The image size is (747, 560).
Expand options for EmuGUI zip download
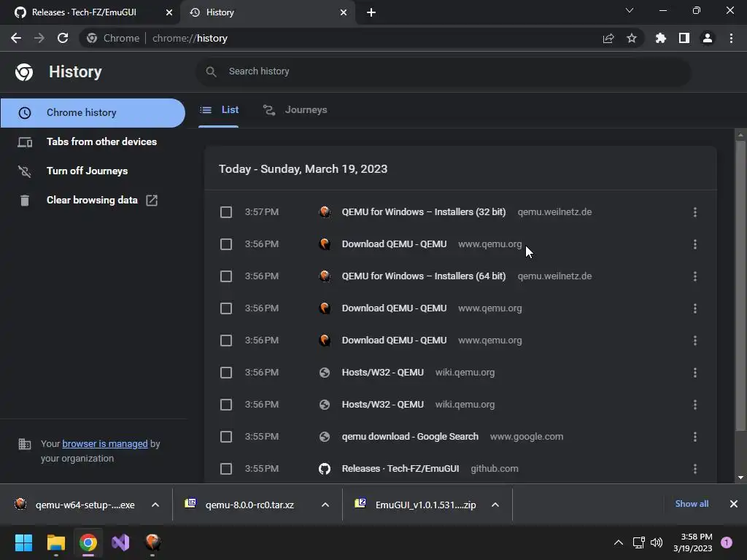(x=495, y=505)
